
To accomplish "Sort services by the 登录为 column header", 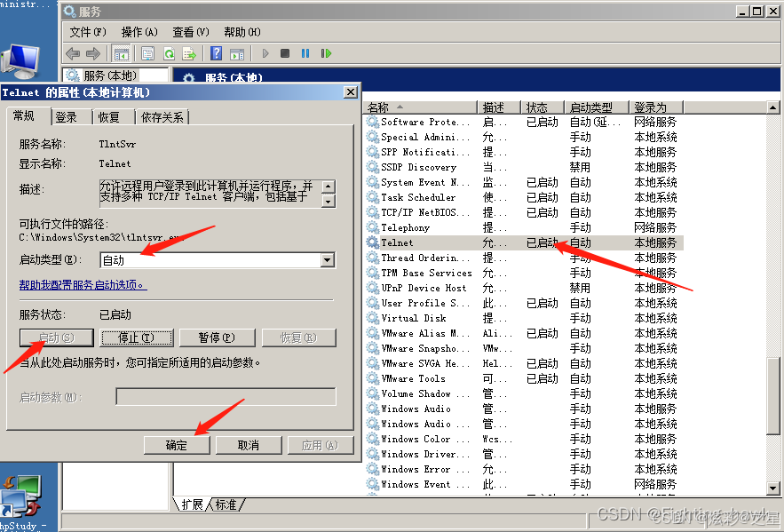I will 655,107.
